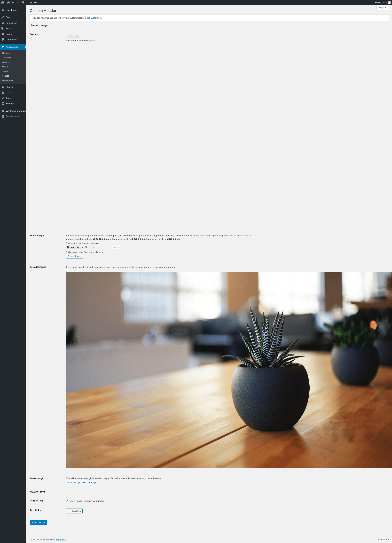Select the default plant header radio button
The image size is (392, 543).
[x=67, y=270]
